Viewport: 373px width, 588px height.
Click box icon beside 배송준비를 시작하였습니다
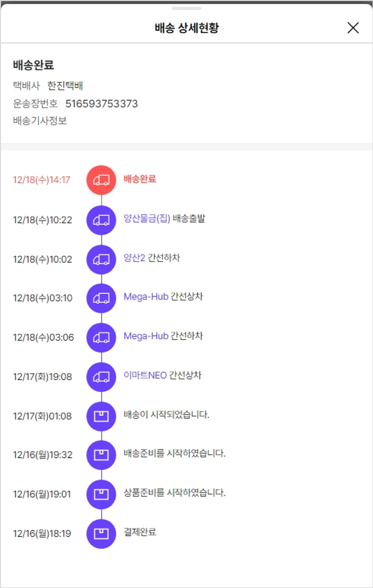[101, 455]
